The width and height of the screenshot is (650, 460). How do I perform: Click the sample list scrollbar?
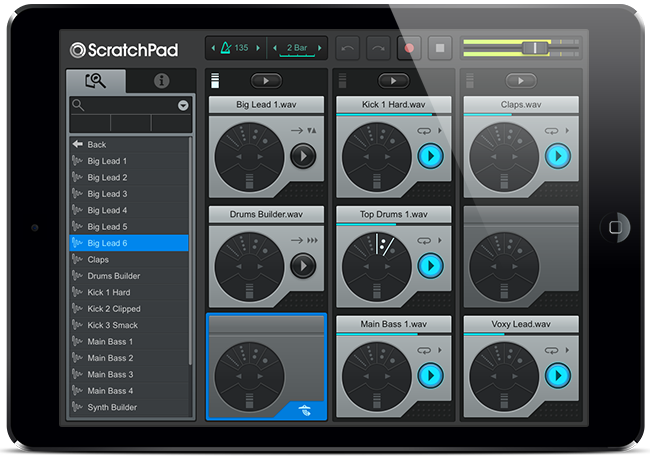point(190,252)
